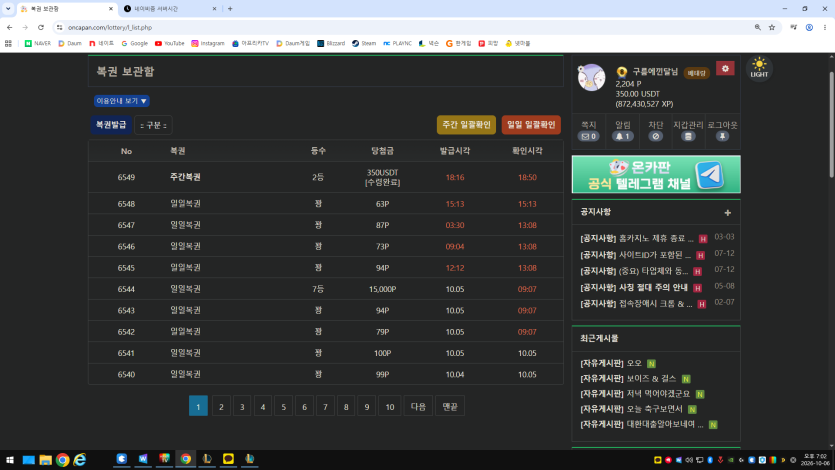Open the browser zoom magnifier icon

pos(757,27)
